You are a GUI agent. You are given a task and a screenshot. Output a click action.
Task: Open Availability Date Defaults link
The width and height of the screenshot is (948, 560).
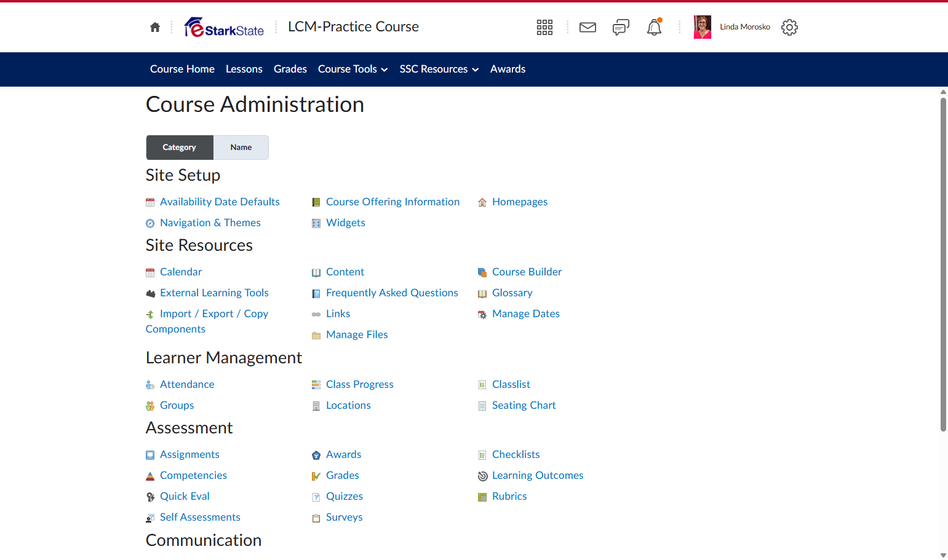tap(220, 202)
